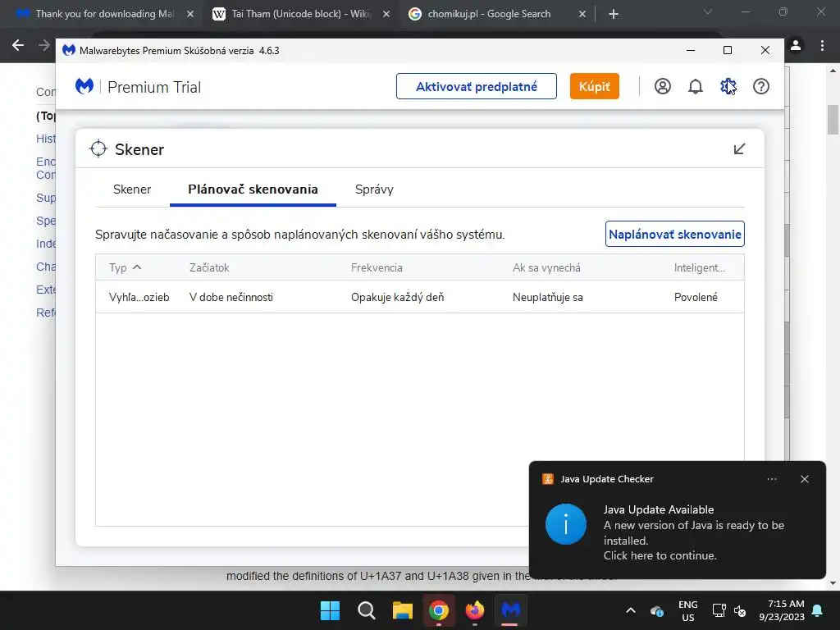
Task: Open Windows notification center bell
Action: 818,610
